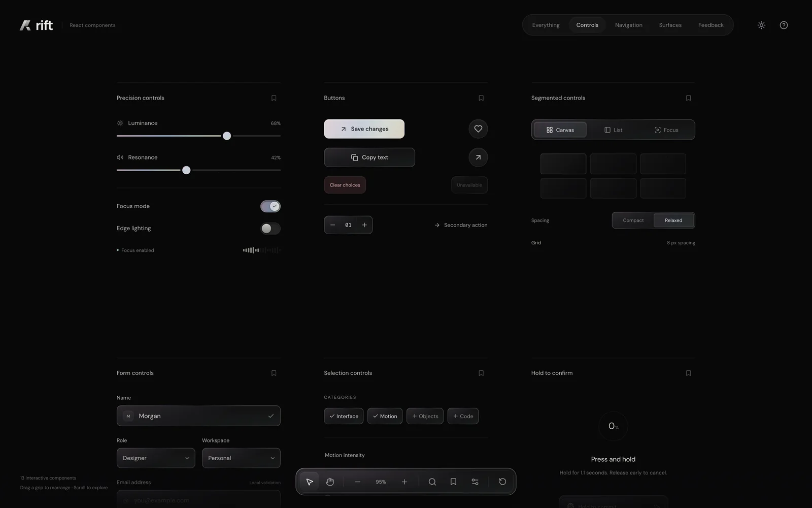Open the Role dropdown showing Designer

point(156,458)
